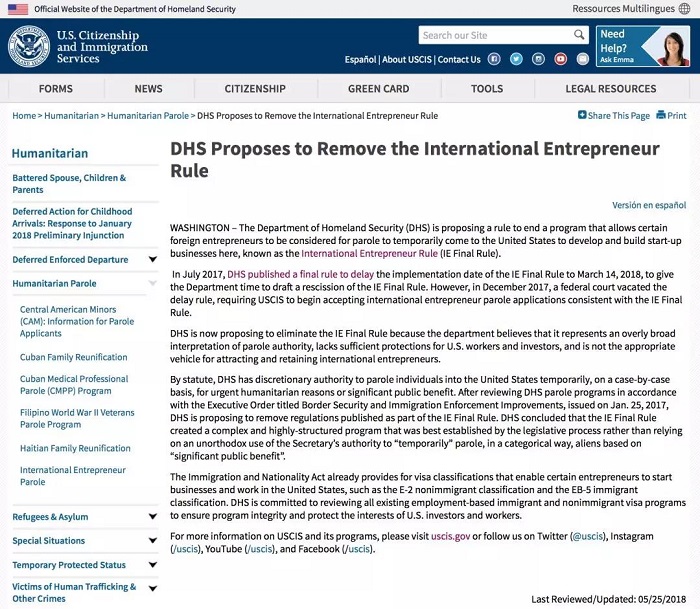This screenshot has height=609, width=700.
Task: Open the TOOLS menu
Action: 487,89
